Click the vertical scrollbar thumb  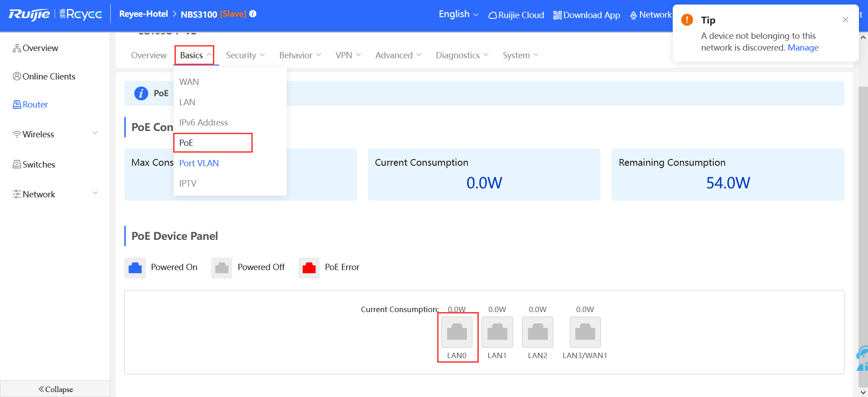863,237
